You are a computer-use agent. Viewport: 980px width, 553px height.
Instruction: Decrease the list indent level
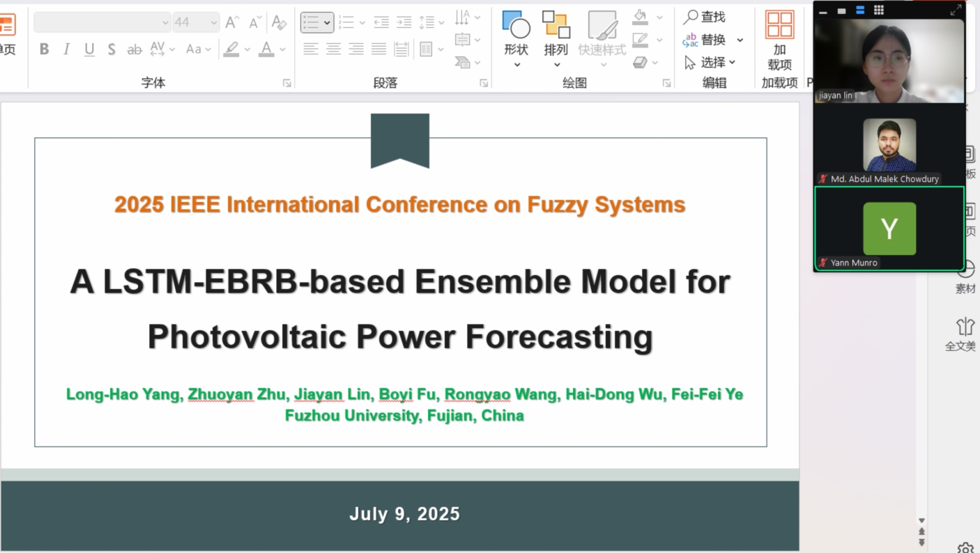[381, 22]
